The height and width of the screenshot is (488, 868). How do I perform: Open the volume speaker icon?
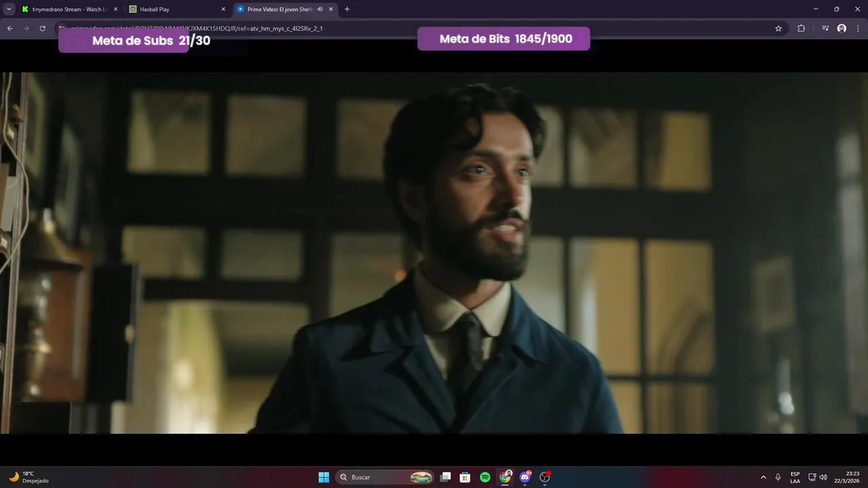[823, 477]
